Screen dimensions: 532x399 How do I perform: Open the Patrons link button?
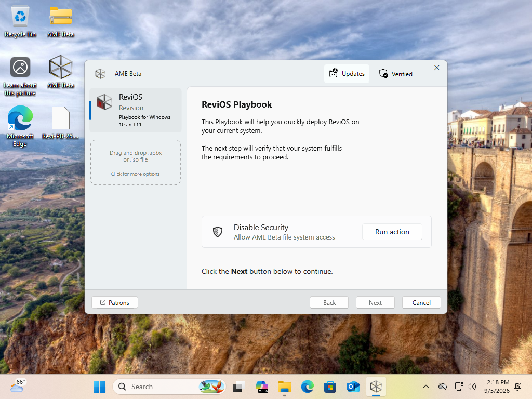(115, 302)
